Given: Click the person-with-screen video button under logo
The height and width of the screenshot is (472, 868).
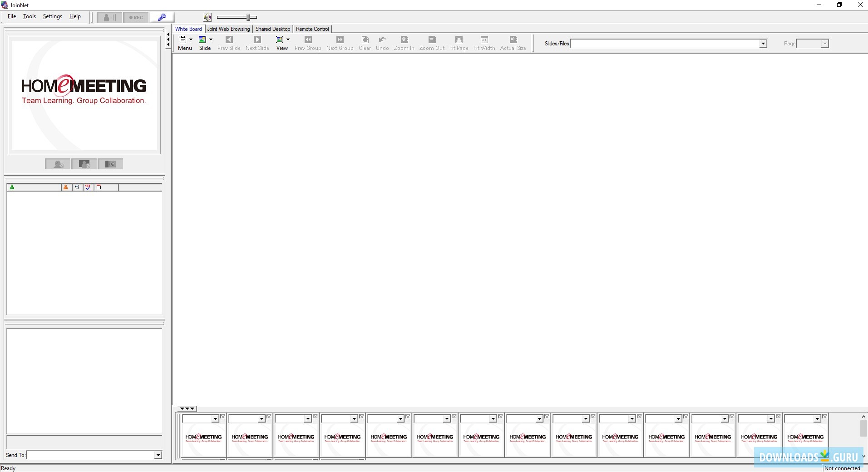Looking at the screenshot, I should 84,164.
